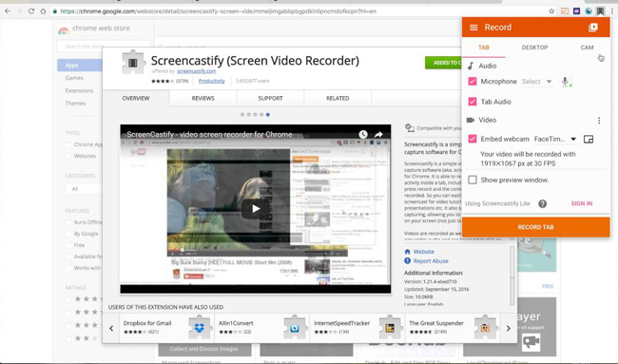618x364 pixels.
Task: Click the Watch later clock icon on video
Action: [x=363, y=134]
